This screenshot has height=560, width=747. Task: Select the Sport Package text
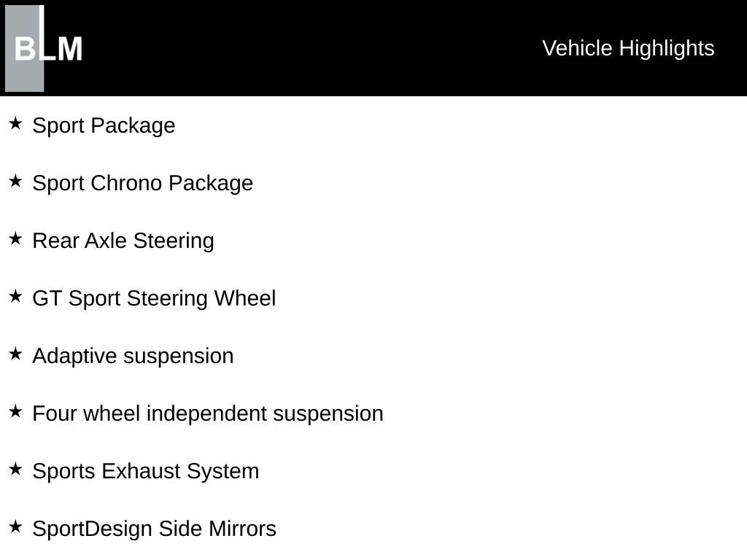[104, 126]
